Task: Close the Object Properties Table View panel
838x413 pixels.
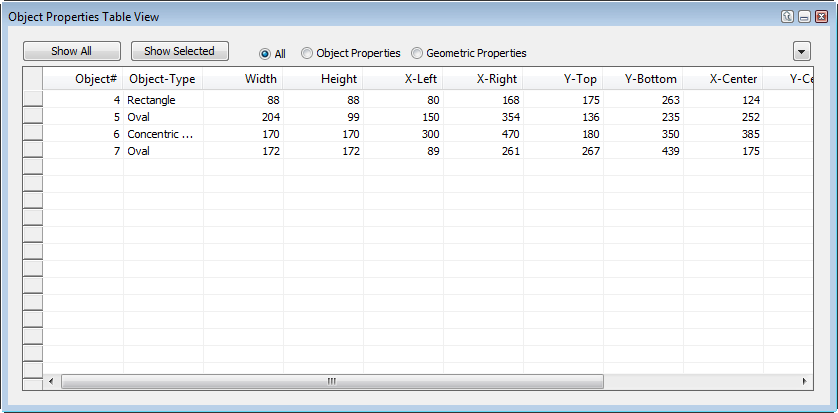Action: (821, 17)
